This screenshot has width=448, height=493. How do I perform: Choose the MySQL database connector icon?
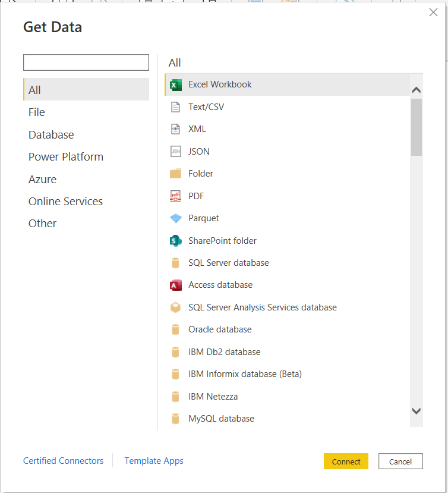176,419
